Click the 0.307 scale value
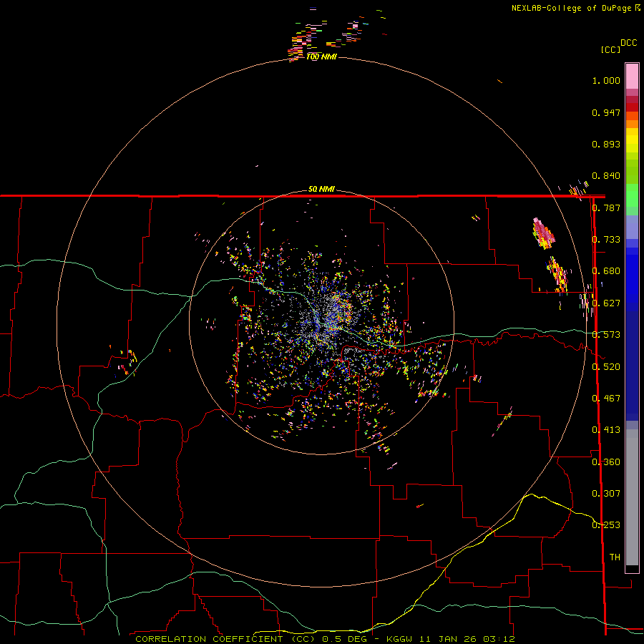Image resolution: width=644 pixels, height=644 pixels. coord(606,494)
